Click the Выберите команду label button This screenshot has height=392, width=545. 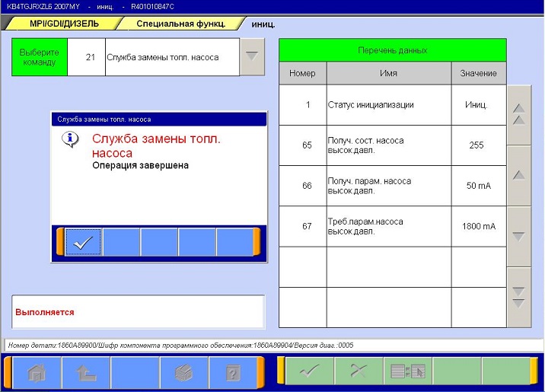[x=39, y=57]
